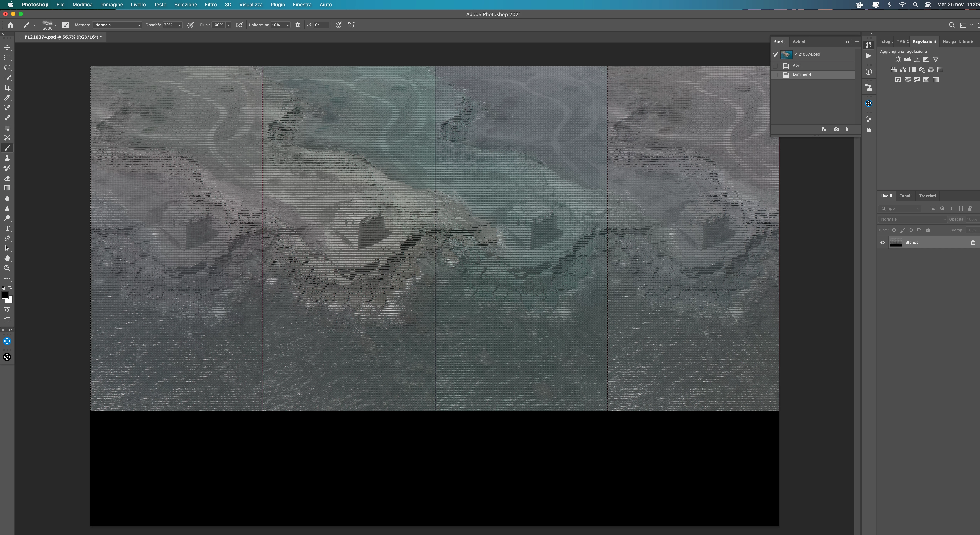
Task: Select the Clone Stamp tool
Action: click(x=7, y=158)
